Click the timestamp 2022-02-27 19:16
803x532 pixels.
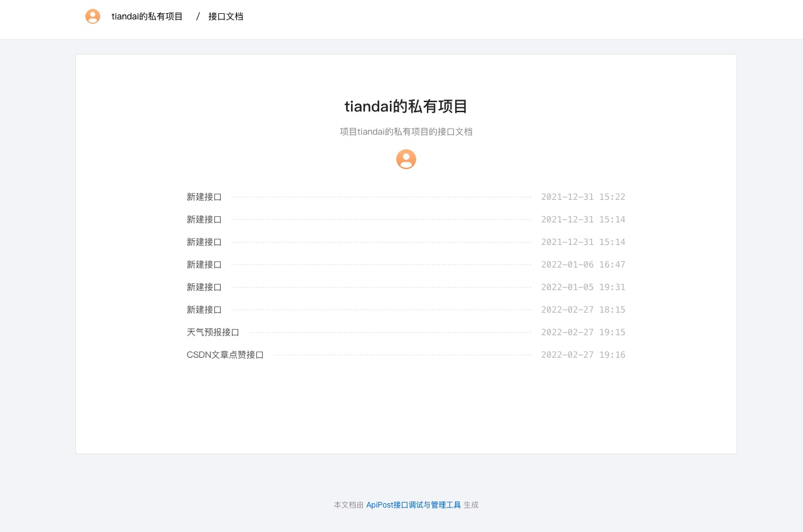(x=583, y=355)
